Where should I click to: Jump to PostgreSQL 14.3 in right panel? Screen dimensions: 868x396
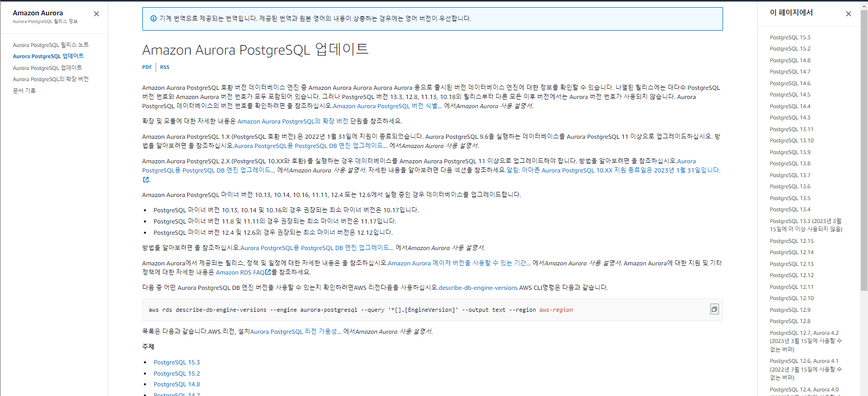(790, 117)
